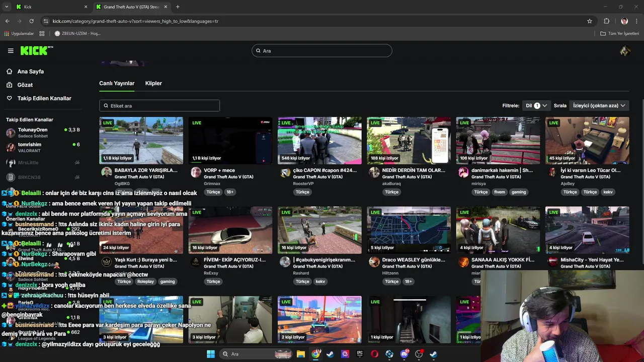The image size is (644, 362).
Task: Open File Explorer from taskbar
Action: click(x=301, y=354)
